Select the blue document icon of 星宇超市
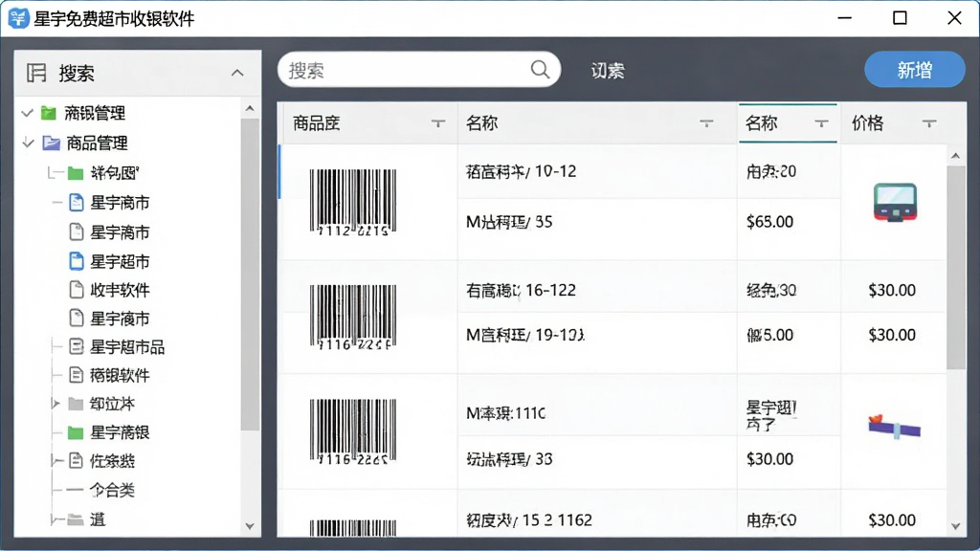The width and height of the screenshot is (980, 551). coord(77,261)
